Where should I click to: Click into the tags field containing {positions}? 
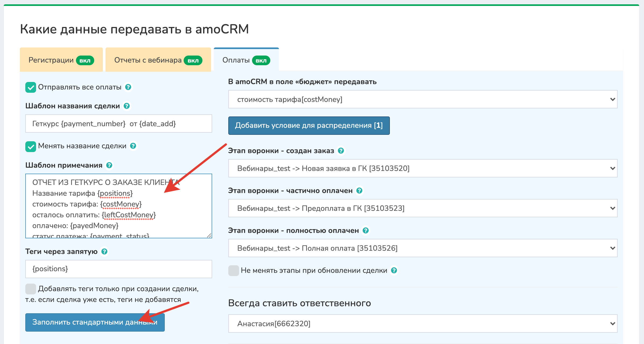tap(118, 269)
